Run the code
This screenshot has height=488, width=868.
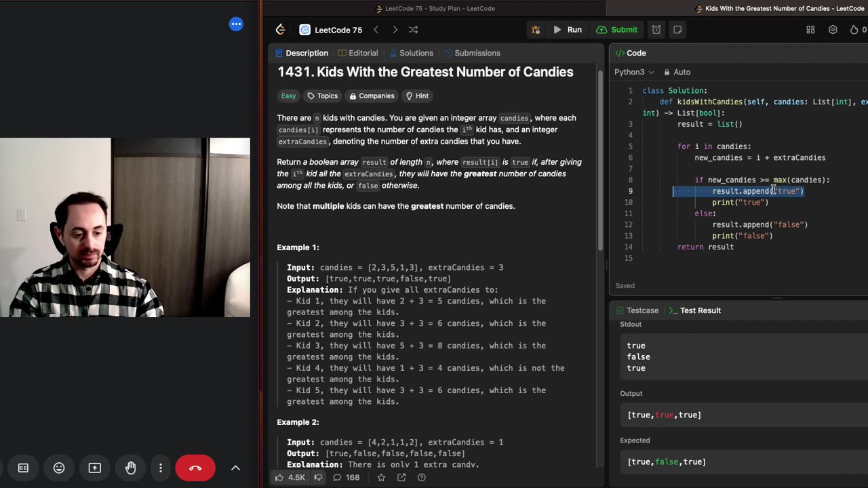tap(568, 30)
